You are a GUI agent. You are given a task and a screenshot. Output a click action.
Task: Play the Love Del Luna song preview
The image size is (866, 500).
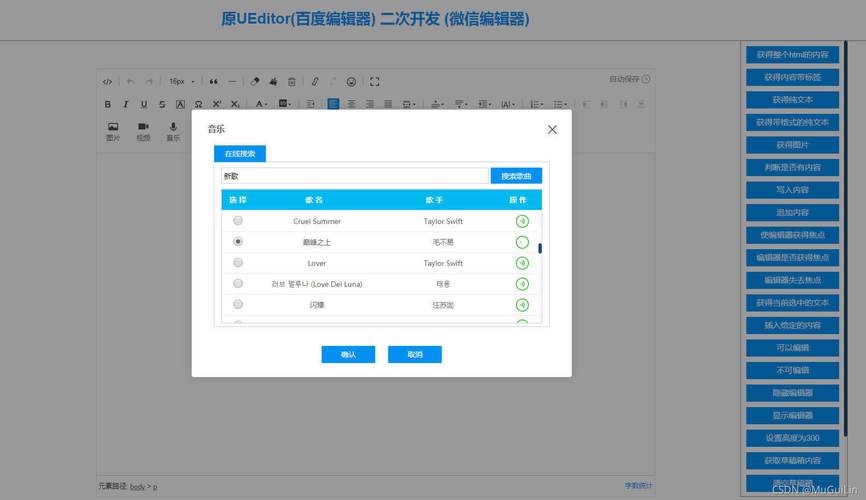(522, 284)
